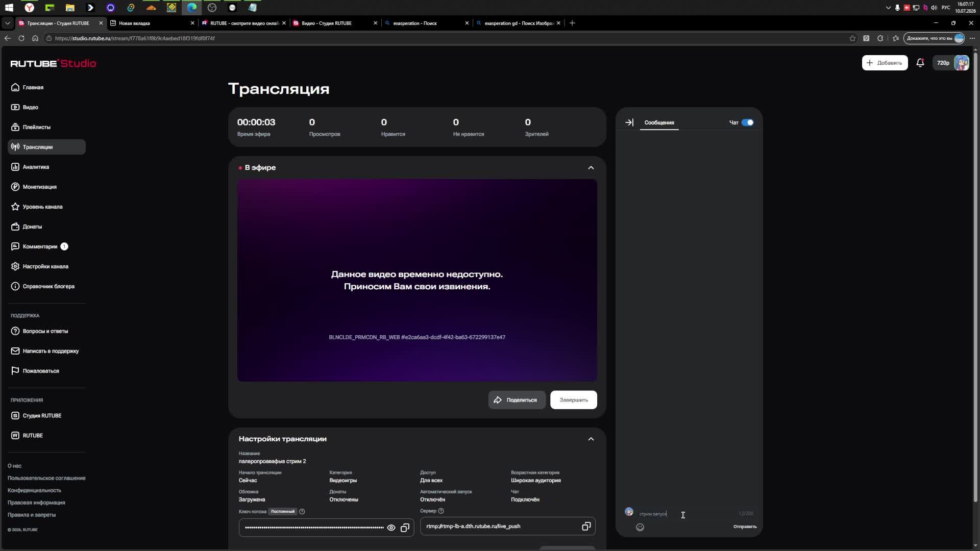Open Конфиденциальность link

coord(34,490)
